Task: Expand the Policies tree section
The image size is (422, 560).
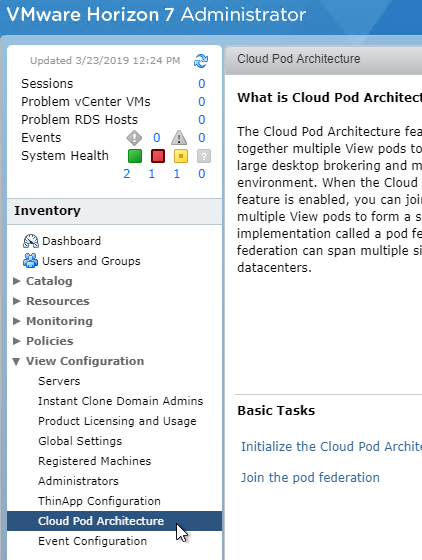Action: 16,341
